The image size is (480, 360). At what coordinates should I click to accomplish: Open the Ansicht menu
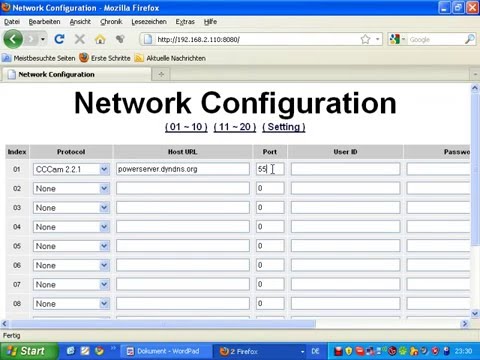click(80, 22)
